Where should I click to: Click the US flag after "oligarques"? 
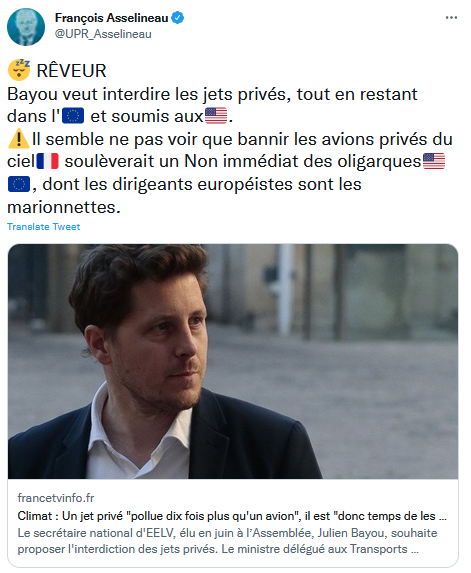434,162
